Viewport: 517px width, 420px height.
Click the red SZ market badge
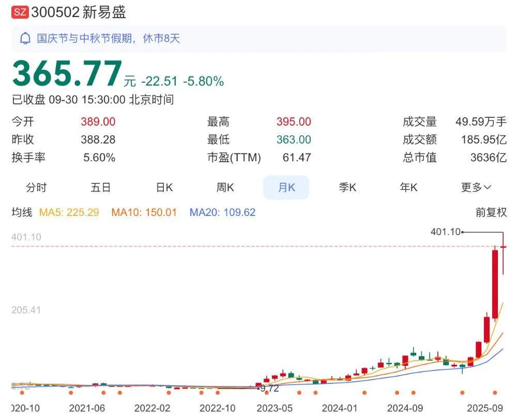pyautogui.click(x=20, y=13)
